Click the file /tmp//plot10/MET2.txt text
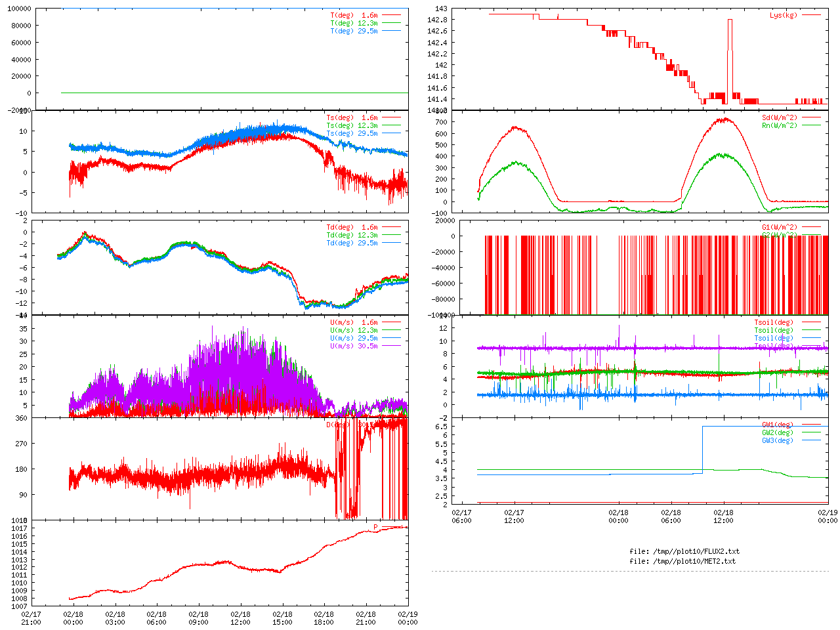The height and width of the screenshot is (630, 840). point(682,561)
